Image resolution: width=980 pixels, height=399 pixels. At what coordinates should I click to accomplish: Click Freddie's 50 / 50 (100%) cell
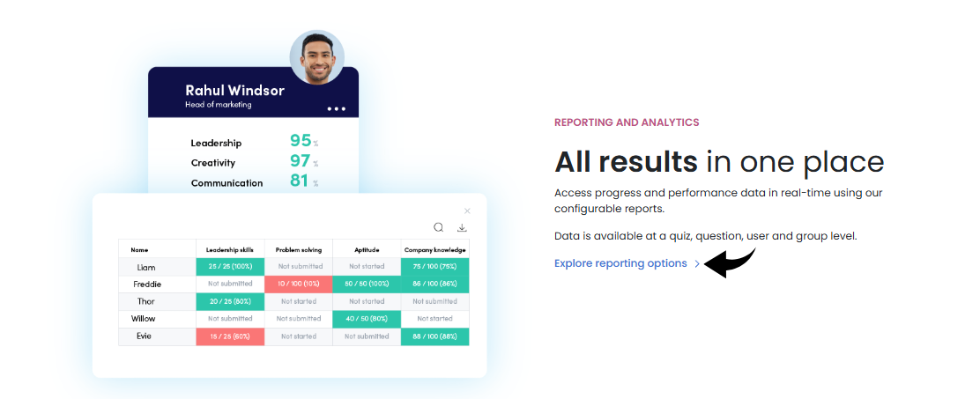tap(367, 284)
